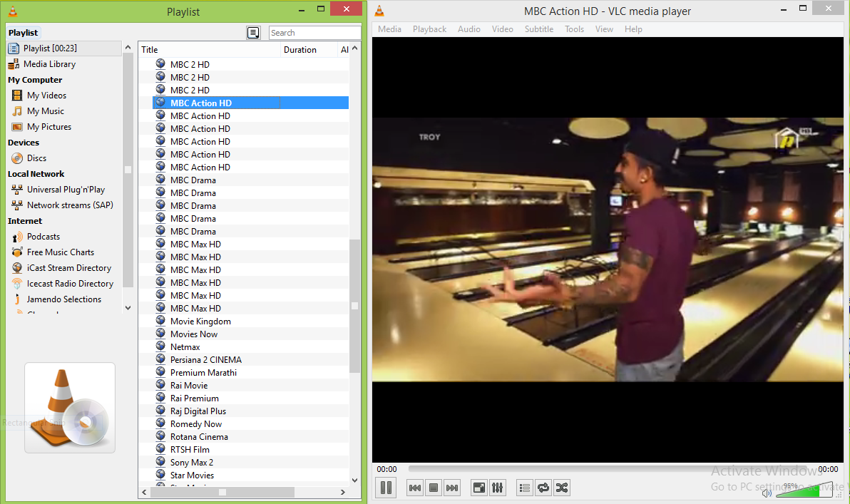Open the Subtitle menu

click(x=539, y=29)
